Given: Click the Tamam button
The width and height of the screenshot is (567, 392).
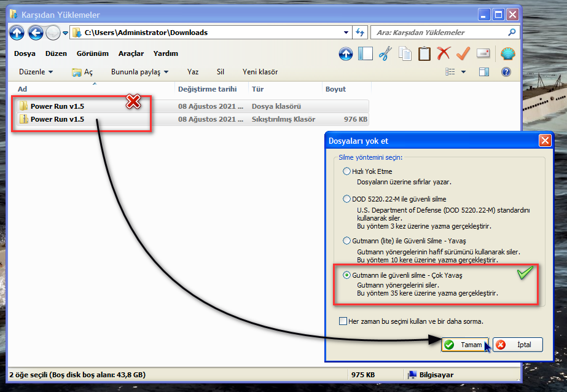Looking at the screenshot, I should (x=465, y=345).
